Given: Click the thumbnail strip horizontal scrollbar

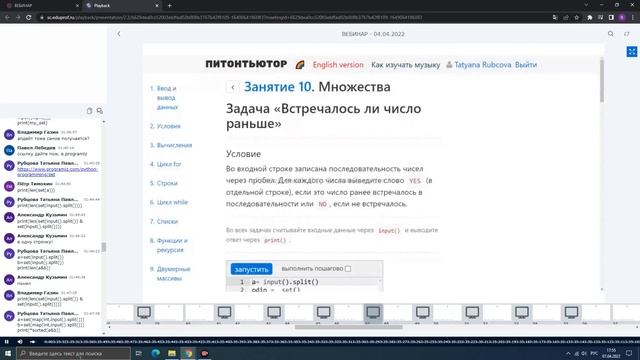Looking at the screenshot, I should pos(349,327).
